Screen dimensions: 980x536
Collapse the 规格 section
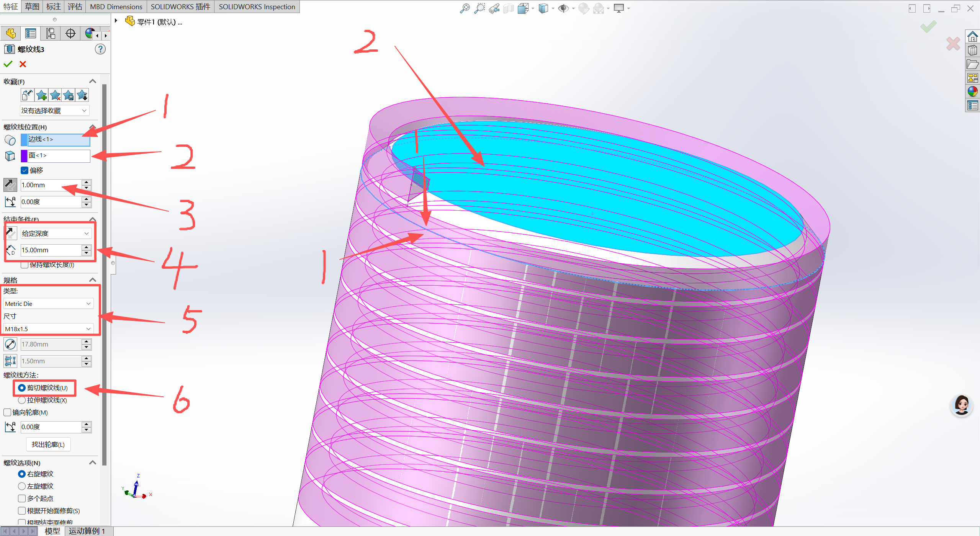tap(93, 280)
